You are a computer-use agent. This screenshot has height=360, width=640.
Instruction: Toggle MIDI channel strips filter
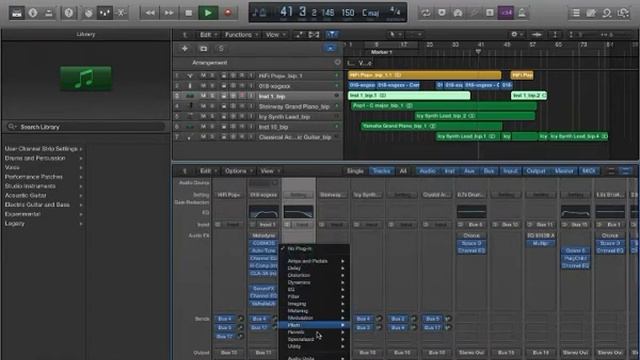pos(589,171)
